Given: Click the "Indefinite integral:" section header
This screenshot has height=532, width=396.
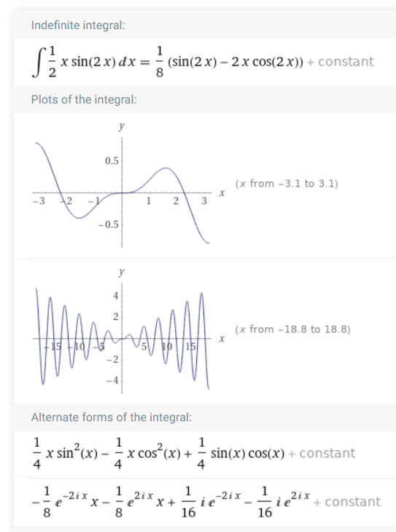Looking at the screenshot, I should (x=78, y=26).
